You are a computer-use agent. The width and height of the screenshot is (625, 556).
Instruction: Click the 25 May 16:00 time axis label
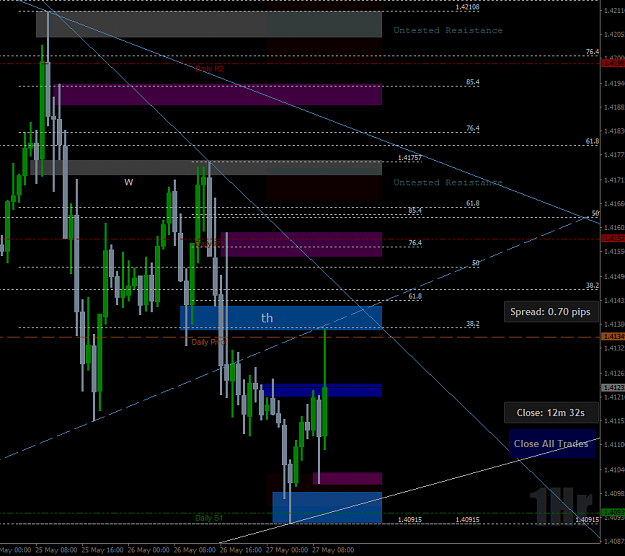[x=102, y=550]
